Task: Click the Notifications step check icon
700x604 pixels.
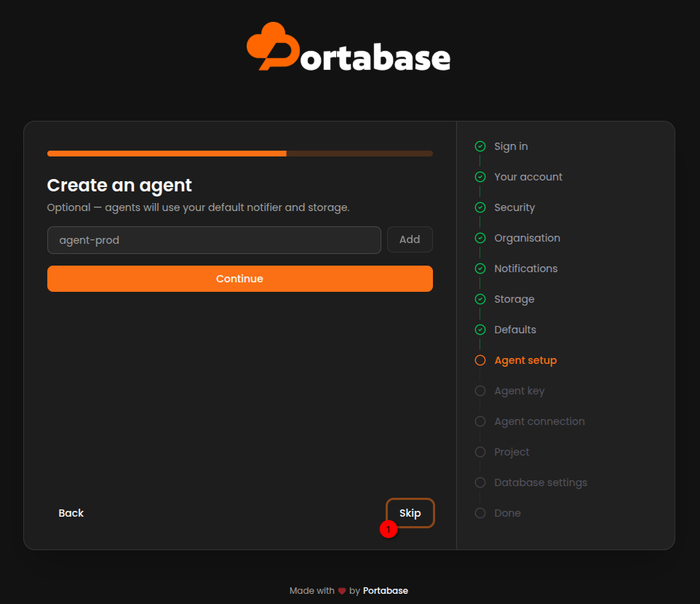Action: pos(480,269)
